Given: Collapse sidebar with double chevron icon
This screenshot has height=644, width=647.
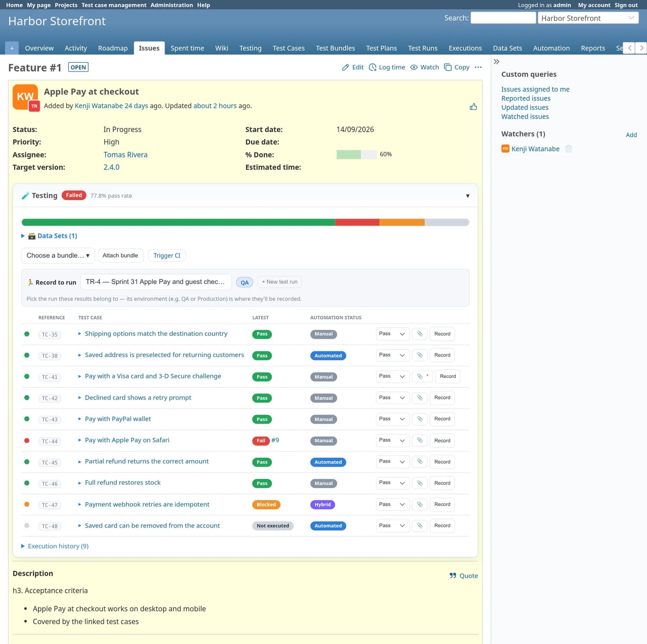Looking at the screenshot, I should (x=497, y=61).
